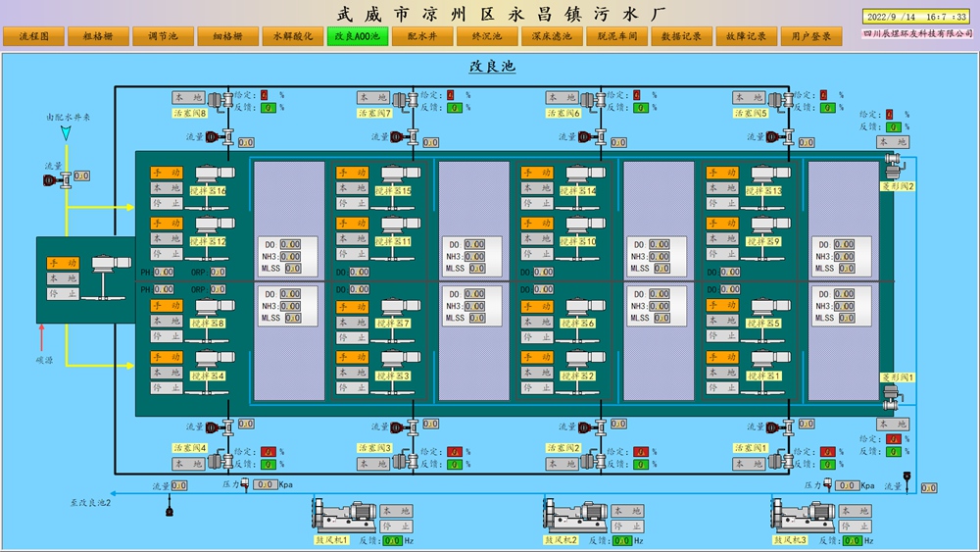Toggle 手动 mode for 搅拌器16
The width and height of the screenshot is (980, 552).
coord(166,173)
